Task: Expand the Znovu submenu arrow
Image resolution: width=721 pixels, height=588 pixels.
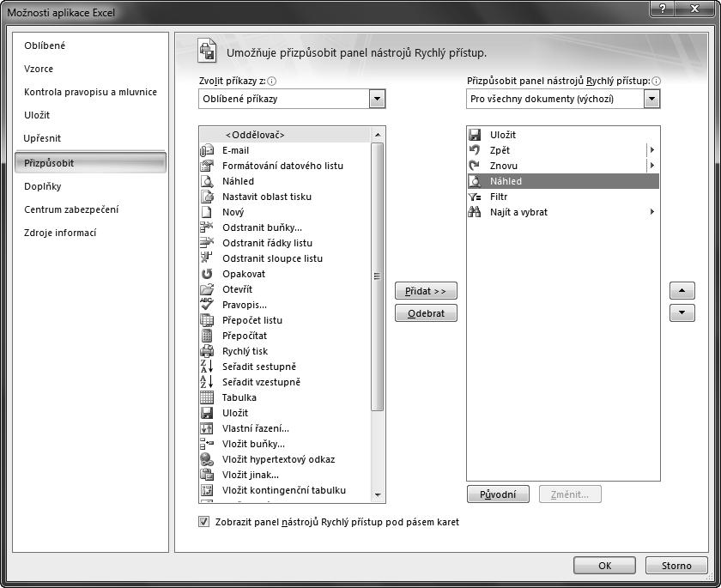Action: pyautogui.click(x=652, y=166)
